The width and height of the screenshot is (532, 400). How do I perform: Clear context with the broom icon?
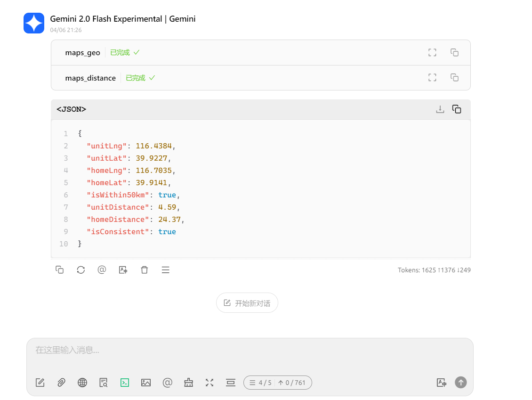coord(189,383)
